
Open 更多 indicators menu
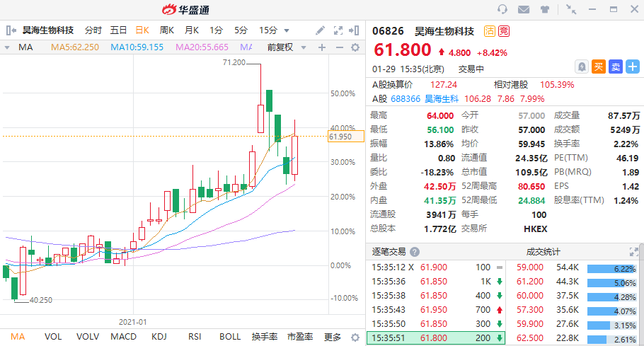tap(333, 337)
